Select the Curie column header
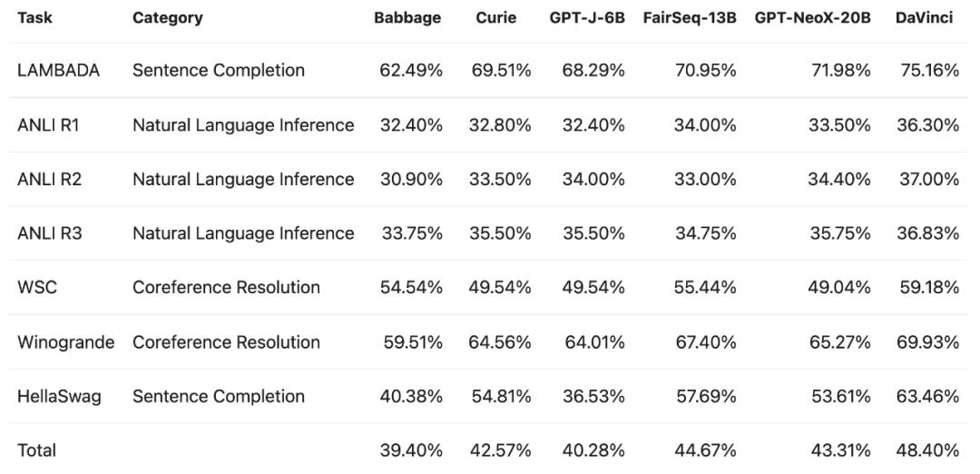The image size is (980, 474). [496, 18]
